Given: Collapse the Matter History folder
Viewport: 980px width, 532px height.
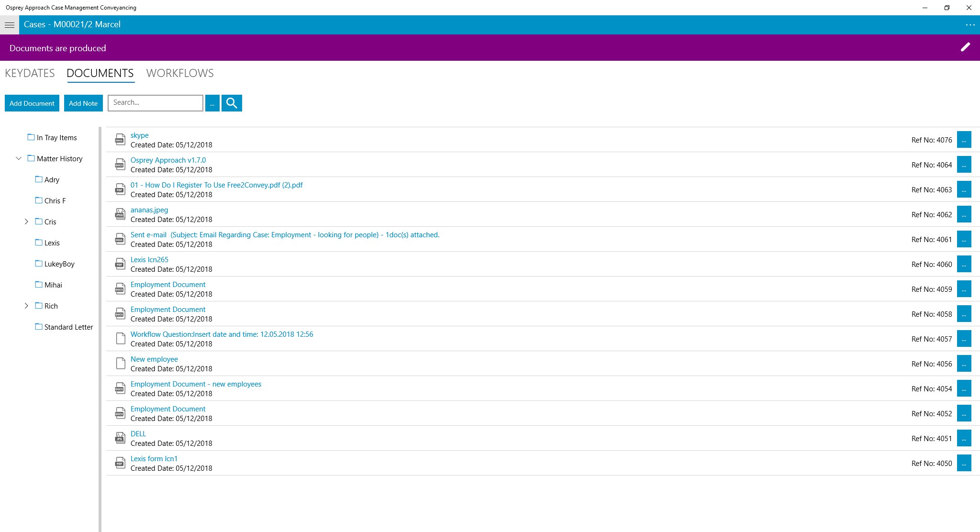Looking at the screenshot, I should click(19, 158).
